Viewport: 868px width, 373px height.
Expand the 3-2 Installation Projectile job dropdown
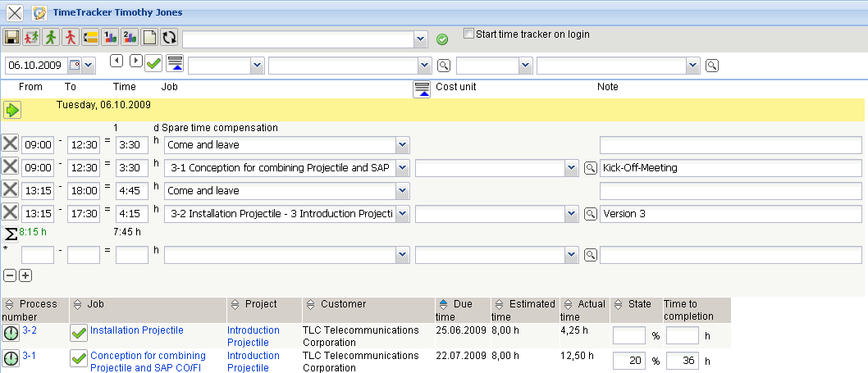click(x=402, y=214)
